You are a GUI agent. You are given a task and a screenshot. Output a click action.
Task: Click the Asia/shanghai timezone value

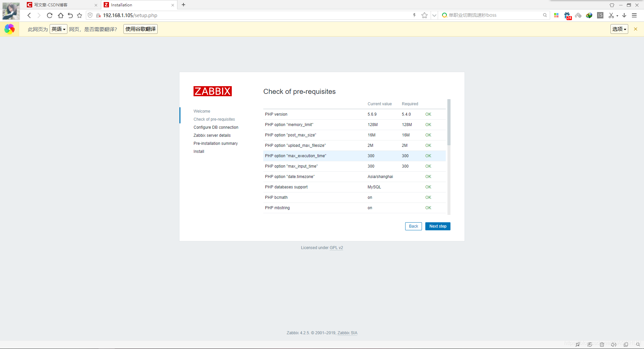[x=380, y=177]
